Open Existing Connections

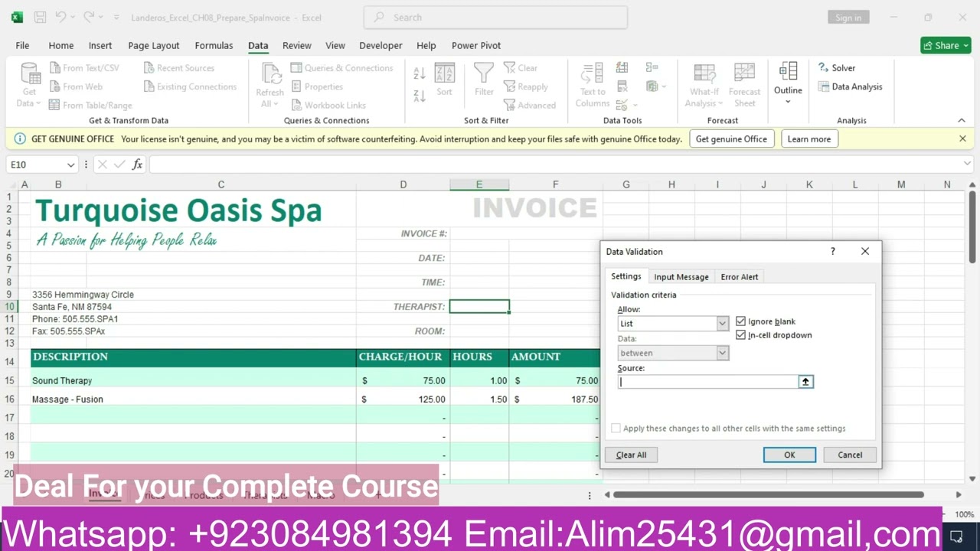click(x=190, y=86)
